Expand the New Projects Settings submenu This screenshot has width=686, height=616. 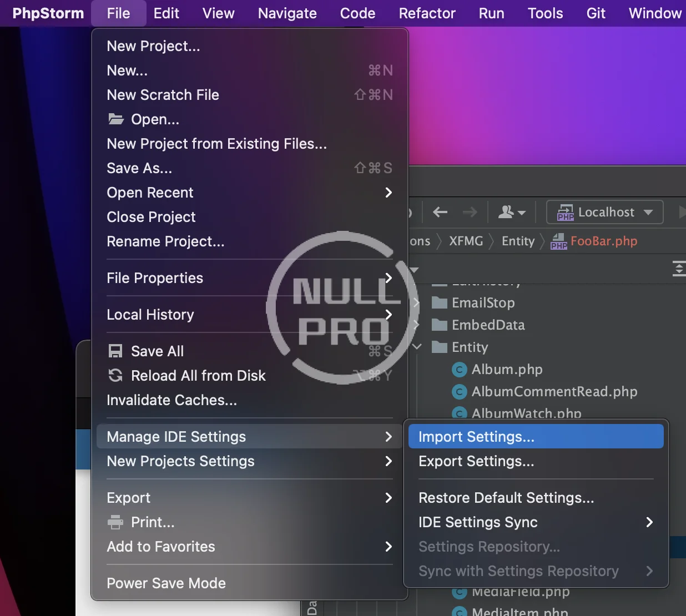249,461
